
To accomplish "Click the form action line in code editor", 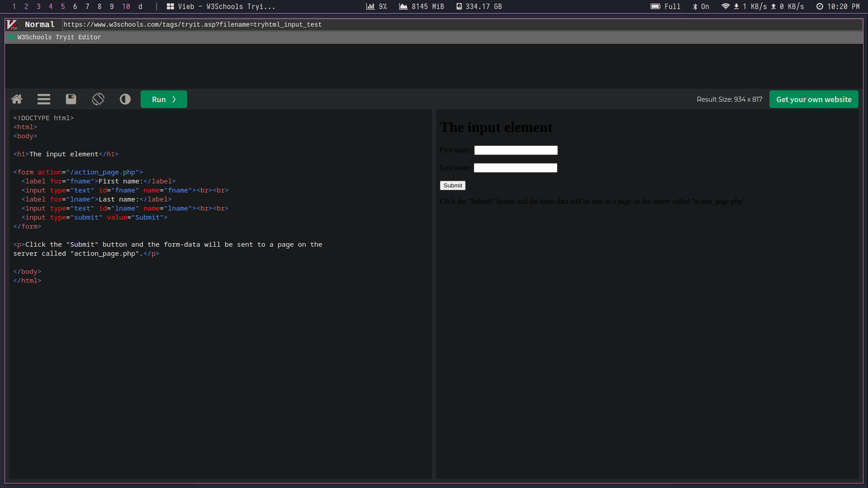I will 78,172.
